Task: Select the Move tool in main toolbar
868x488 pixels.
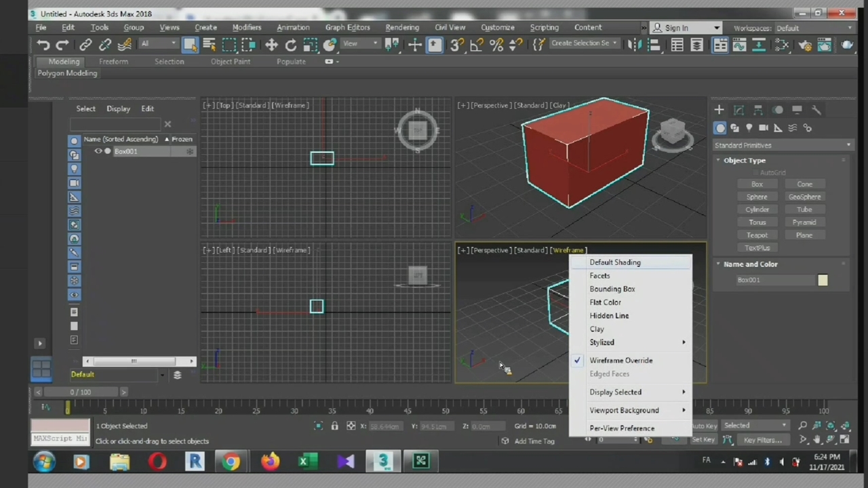Action: (271, 45)
